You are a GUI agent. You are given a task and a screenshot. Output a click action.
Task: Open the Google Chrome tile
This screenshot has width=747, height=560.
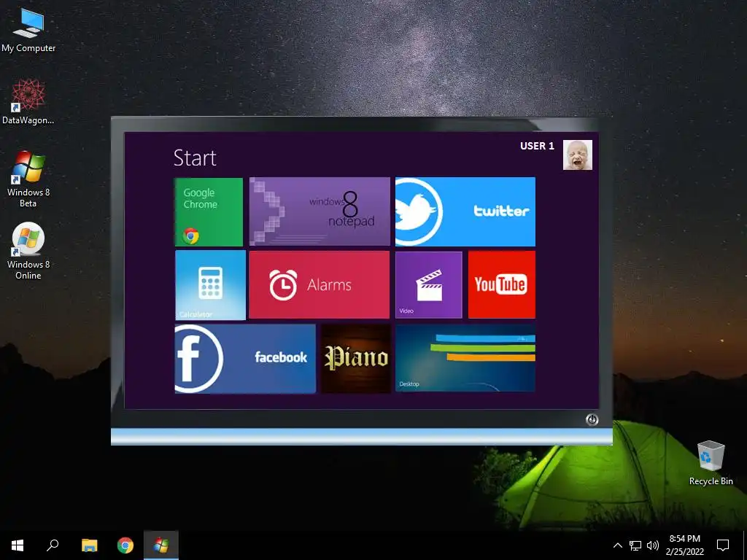coord(209,212)
